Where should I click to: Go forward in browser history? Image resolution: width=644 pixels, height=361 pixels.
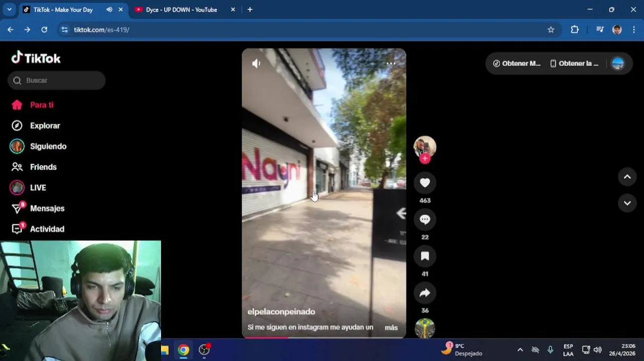click(27, 30)
